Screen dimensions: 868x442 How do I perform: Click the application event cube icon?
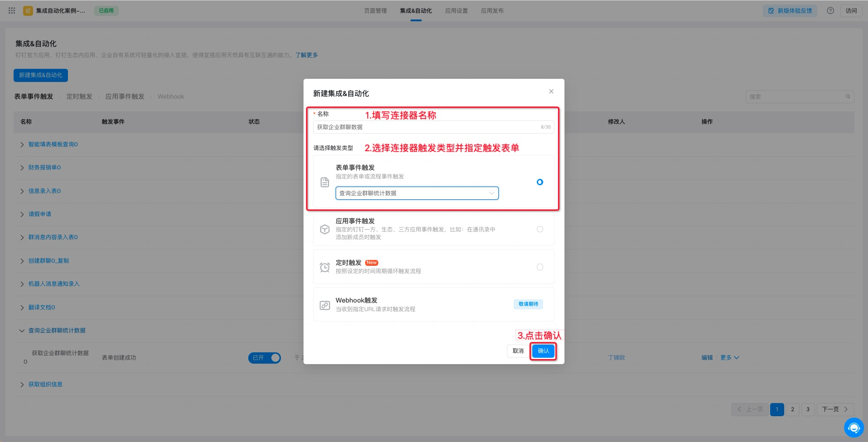coord(325,229)
